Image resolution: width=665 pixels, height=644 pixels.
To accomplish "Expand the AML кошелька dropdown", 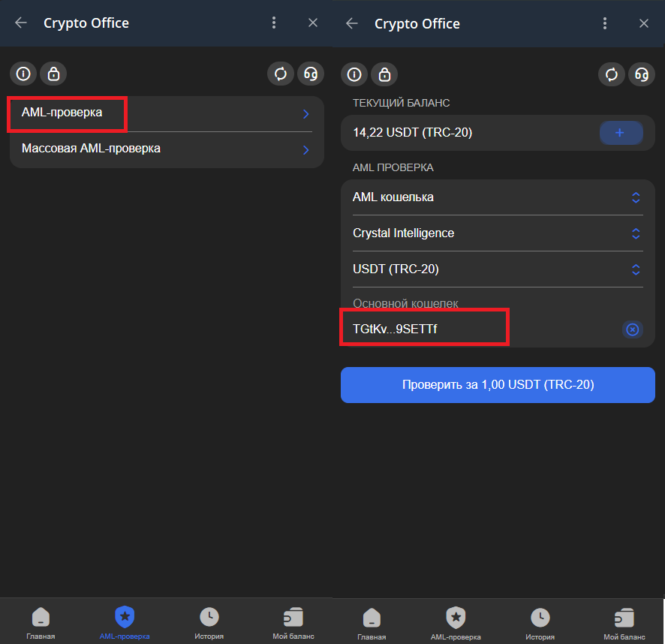I will [x=497, y=197].
